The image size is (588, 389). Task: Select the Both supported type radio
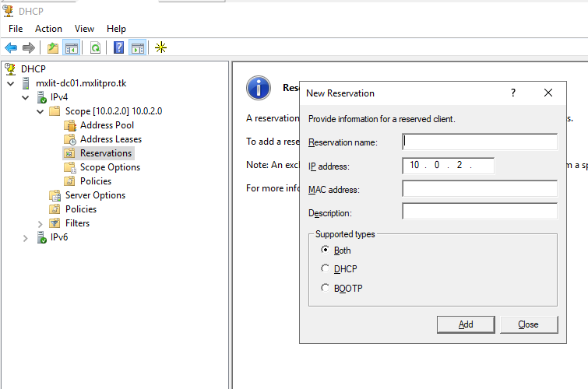click(326, 251)
